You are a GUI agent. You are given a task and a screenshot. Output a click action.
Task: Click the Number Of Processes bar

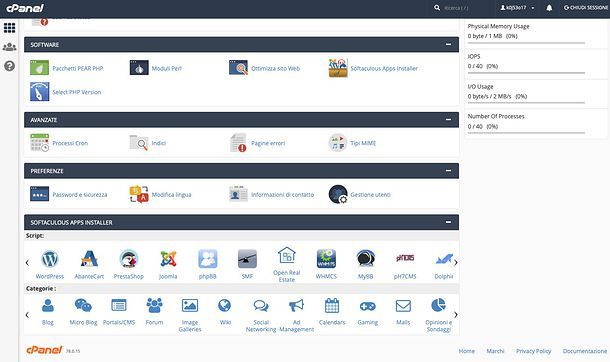pyautogui.click(x=526, y=133)
